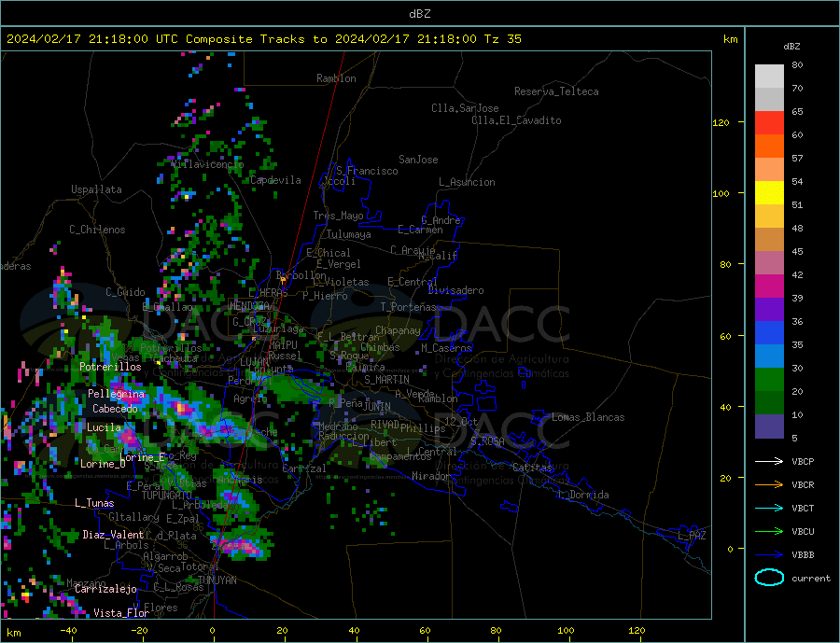Click the cyan VBCT arrow legend icon
Image resolution: width=840 pixels, height=643 pixels.
tap(769, 508)
